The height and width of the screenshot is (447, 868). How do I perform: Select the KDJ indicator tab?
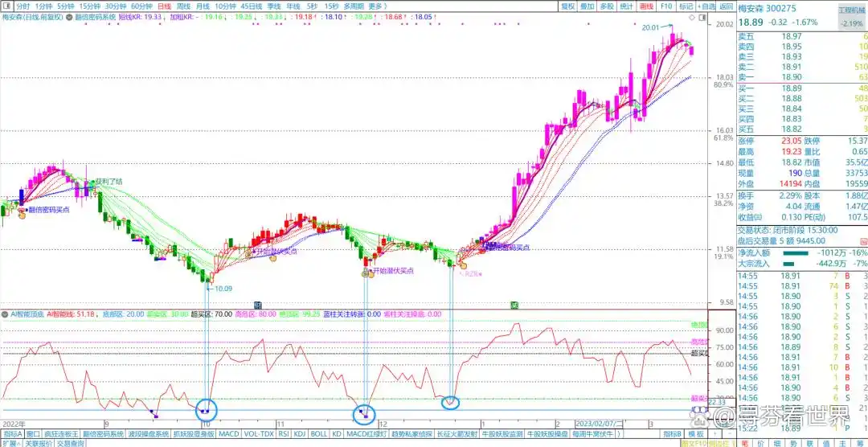300,433
